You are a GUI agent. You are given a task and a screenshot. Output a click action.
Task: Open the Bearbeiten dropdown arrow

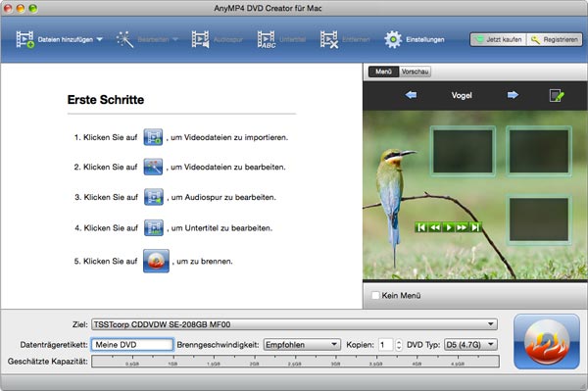pos(175,39)
